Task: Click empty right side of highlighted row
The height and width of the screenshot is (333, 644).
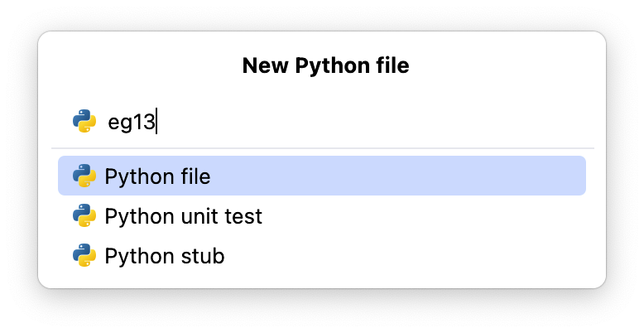Action: (455, 176)
